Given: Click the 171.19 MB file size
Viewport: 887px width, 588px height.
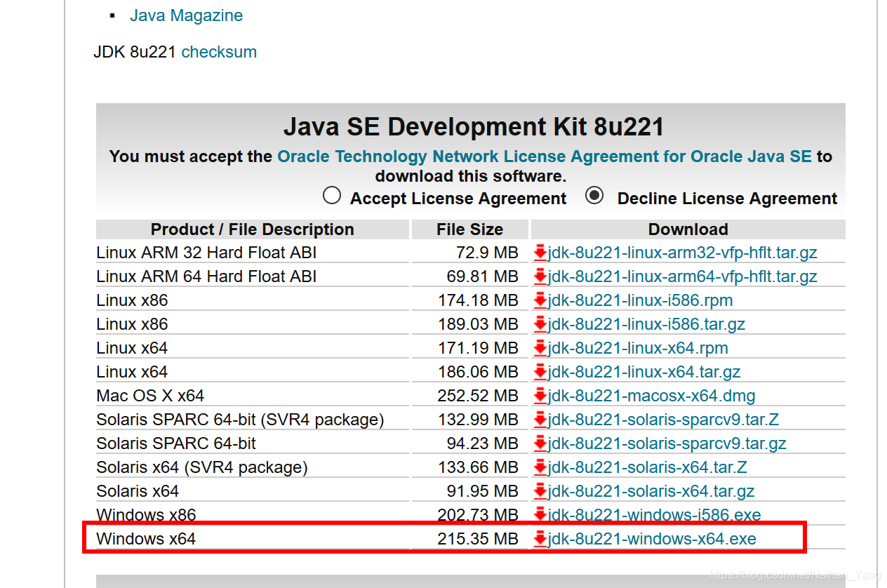Looking at the screenshot, I should tap(479, 348).
